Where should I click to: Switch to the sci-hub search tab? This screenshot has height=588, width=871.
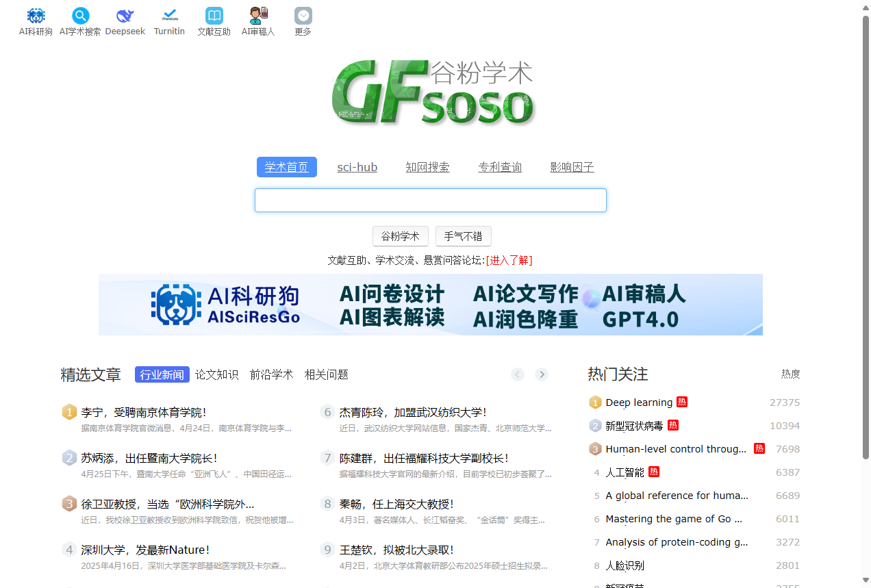357,167
